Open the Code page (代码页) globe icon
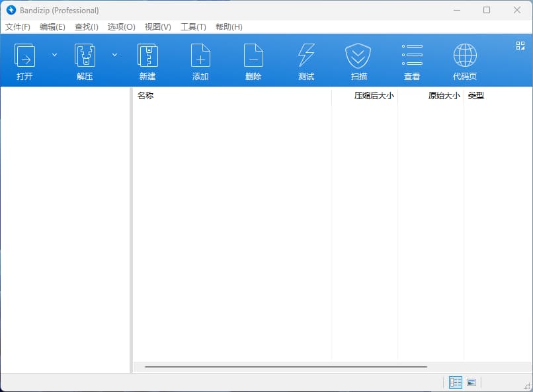 (465, 56)
